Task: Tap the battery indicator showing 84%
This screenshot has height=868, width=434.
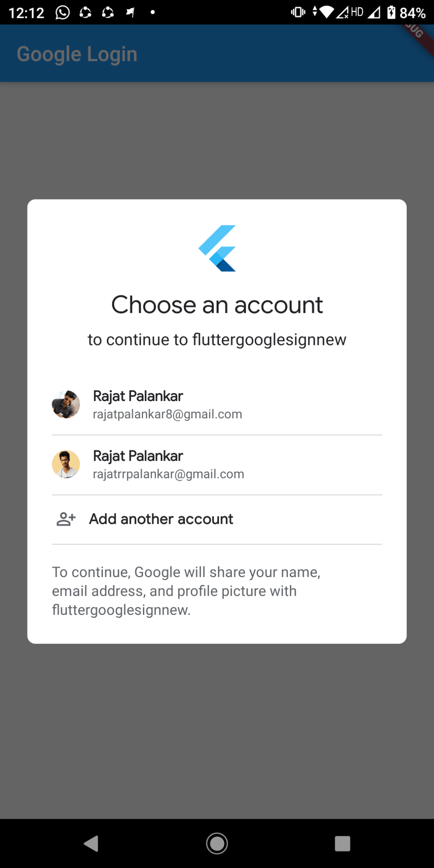Action: coord(406,13)
